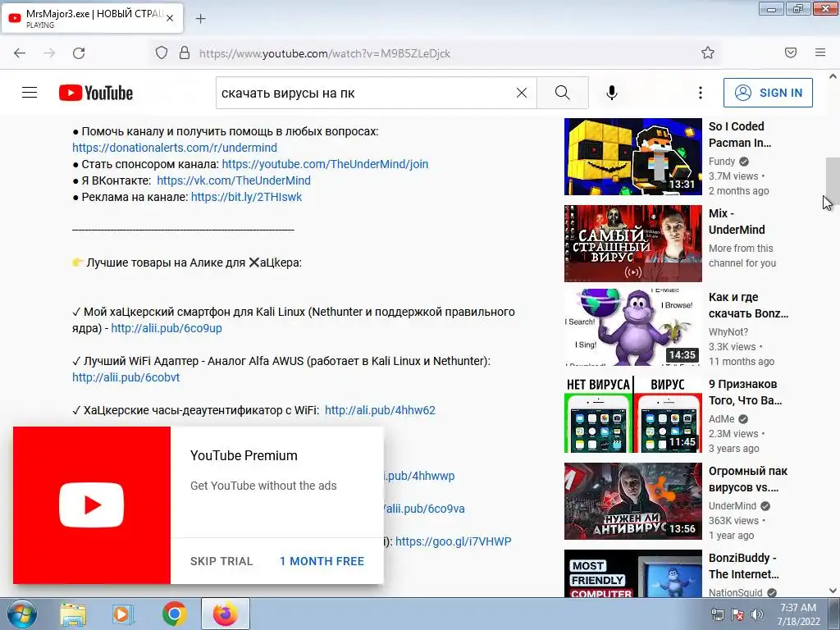Open Mix - UnderMind thumbnail
Image resolution: width=840 pixels, height=630 pixels.
tap(633, 243)
